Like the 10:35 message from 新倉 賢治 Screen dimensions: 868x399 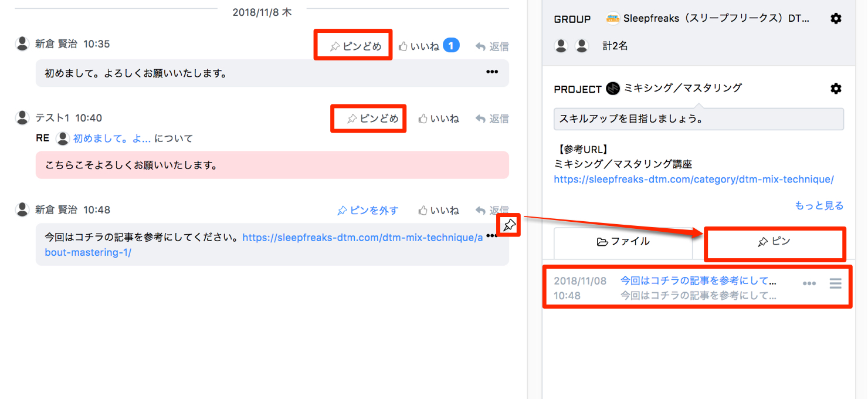click(x=419, y=46)
